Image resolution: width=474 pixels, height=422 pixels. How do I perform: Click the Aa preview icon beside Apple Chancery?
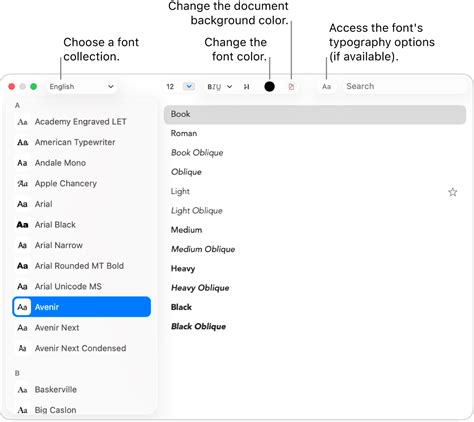(x=22, y=184)
